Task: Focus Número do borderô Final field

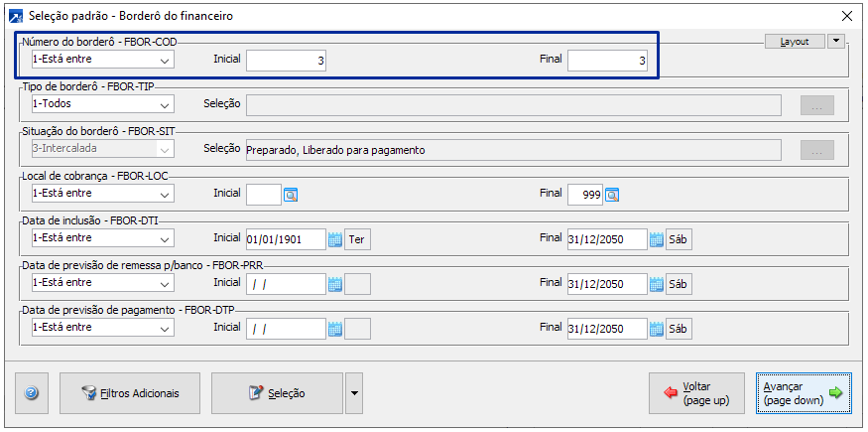Action: 607,61
